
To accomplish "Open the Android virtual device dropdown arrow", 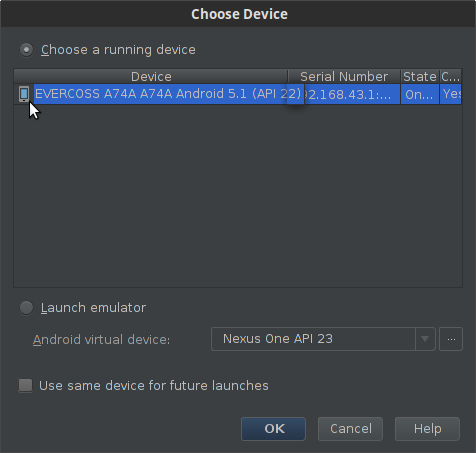I will 425,339.
